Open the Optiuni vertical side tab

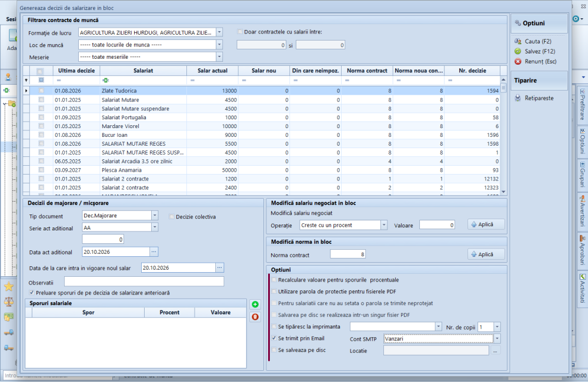(x=582, y=141)
